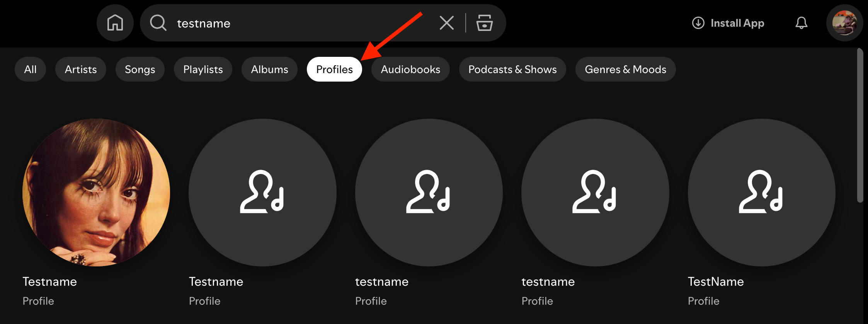This screenshot has height=324, width=868.
Task: Open Browse via the search bar's box icon
Action: tap(484, 23)
